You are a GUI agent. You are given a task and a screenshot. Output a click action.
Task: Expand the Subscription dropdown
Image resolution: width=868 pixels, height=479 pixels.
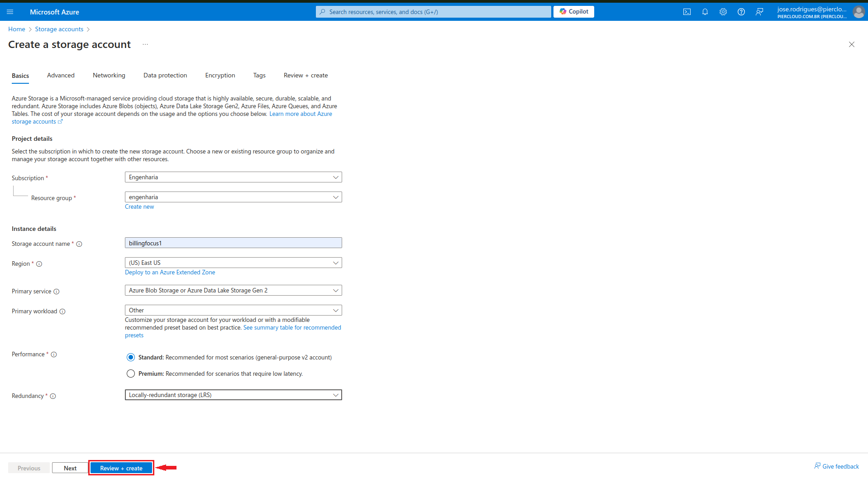coord(233,177)
